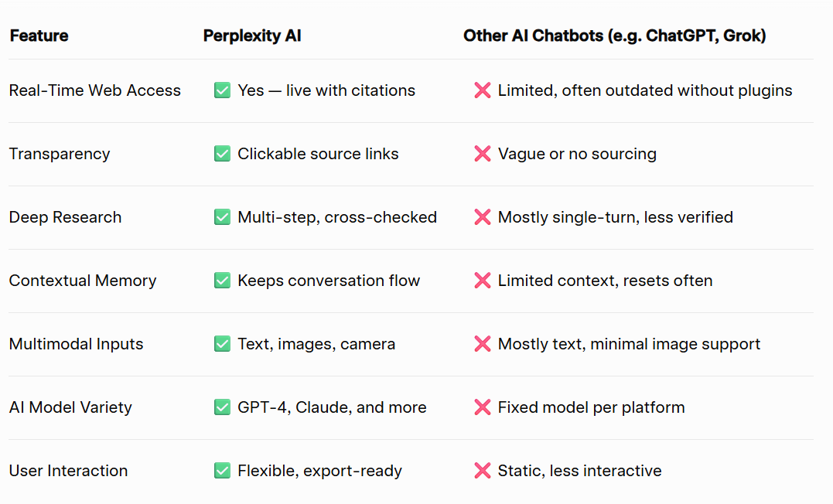Click the red X by Fixed model per platform
This screenshot has width=833, height=504.
point(483,407)
